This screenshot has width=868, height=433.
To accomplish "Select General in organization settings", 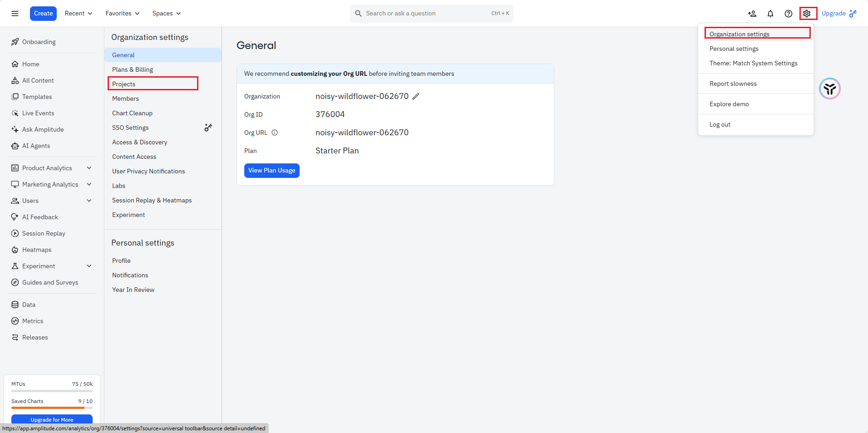I will click(x=163, y=55).
